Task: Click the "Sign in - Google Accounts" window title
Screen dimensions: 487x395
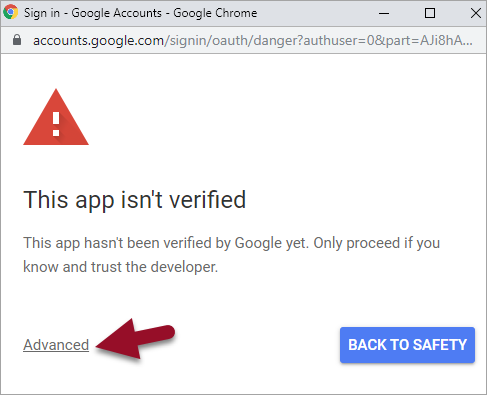Action: coord(93,13)
